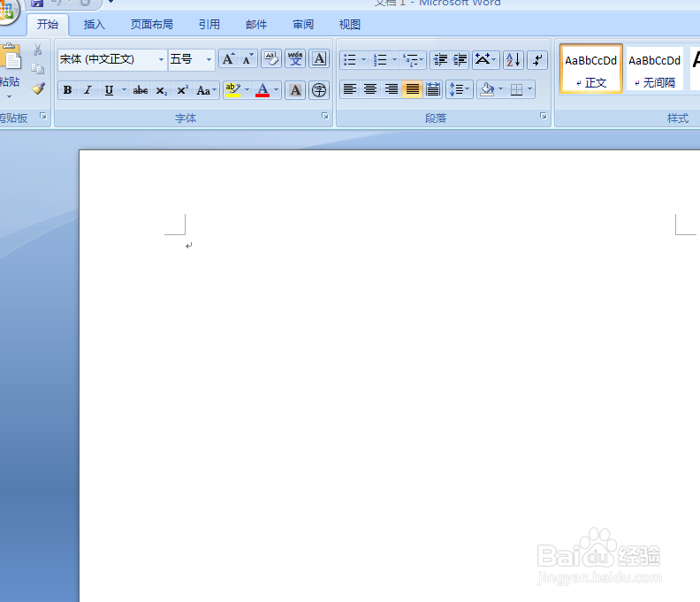This screenshot has width=700, height=602.
Task: Decrease paragraph indent
Action: [440, 59]
